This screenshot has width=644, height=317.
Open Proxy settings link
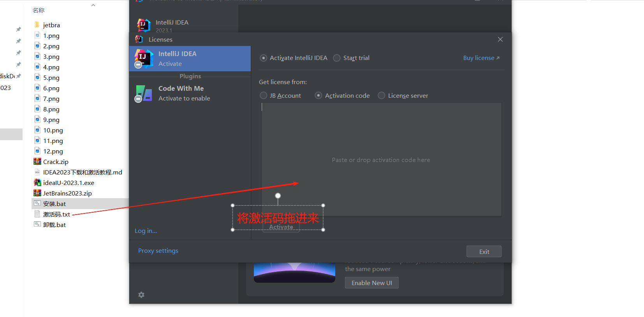point(158,251)
